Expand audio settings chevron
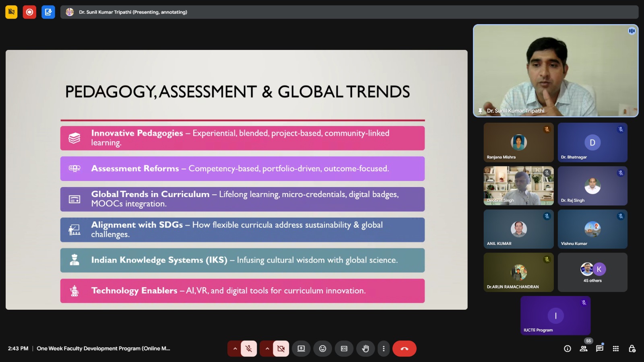644x362 pixels. point(235,349)
